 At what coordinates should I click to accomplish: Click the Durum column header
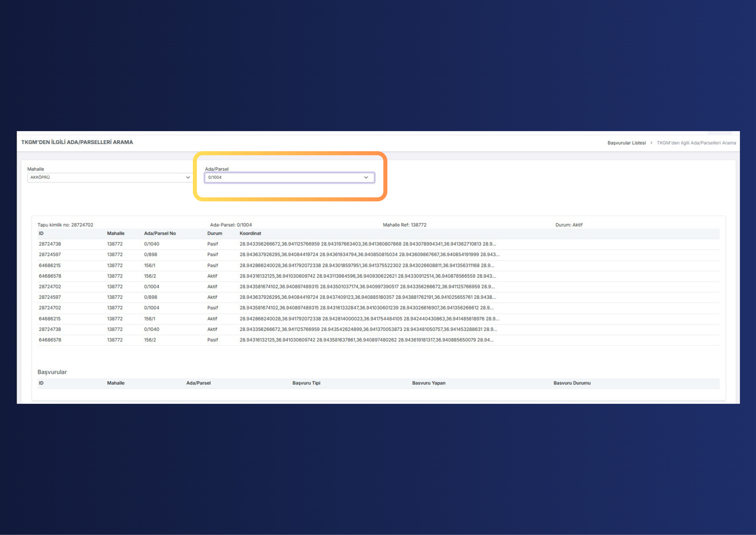click(x=215, y=233)
